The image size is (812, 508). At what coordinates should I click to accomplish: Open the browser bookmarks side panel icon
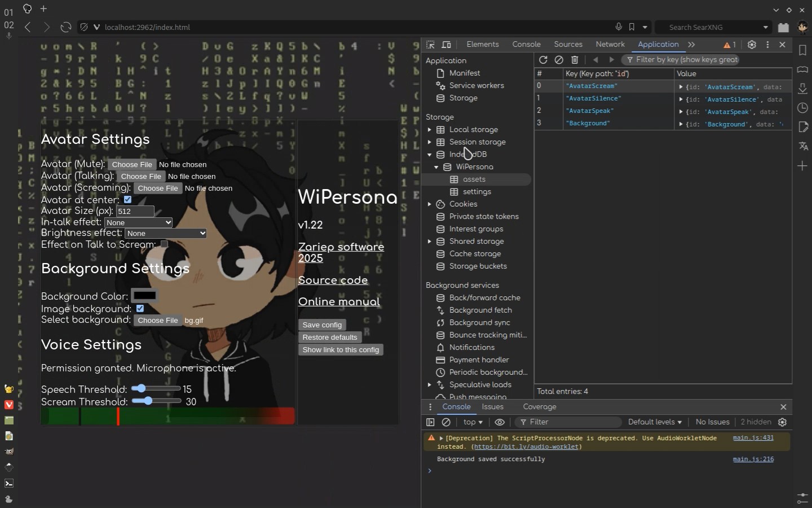[802, 50]
